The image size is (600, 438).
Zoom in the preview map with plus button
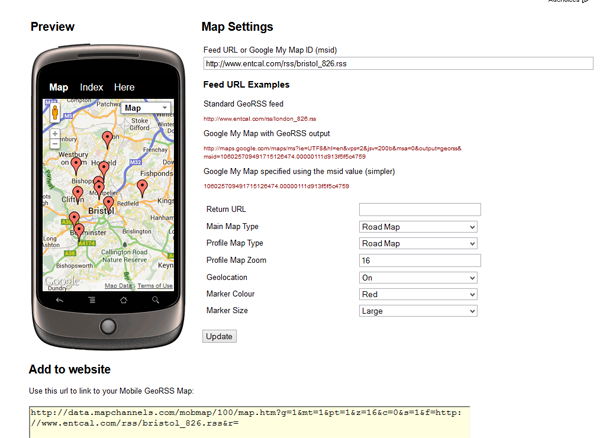click(x=55, y=134)
